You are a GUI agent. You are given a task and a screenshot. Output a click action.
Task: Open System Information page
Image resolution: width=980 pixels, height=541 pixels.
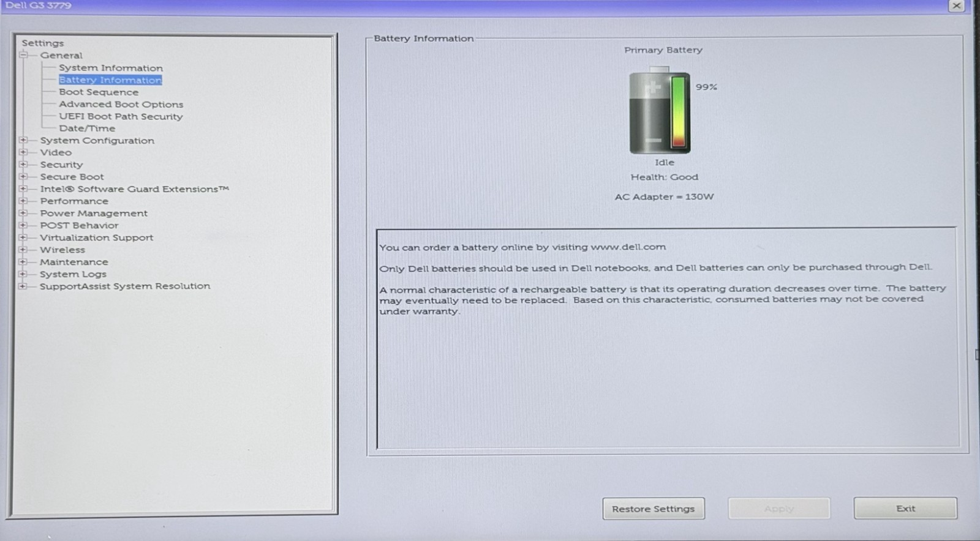pos(111,68)
